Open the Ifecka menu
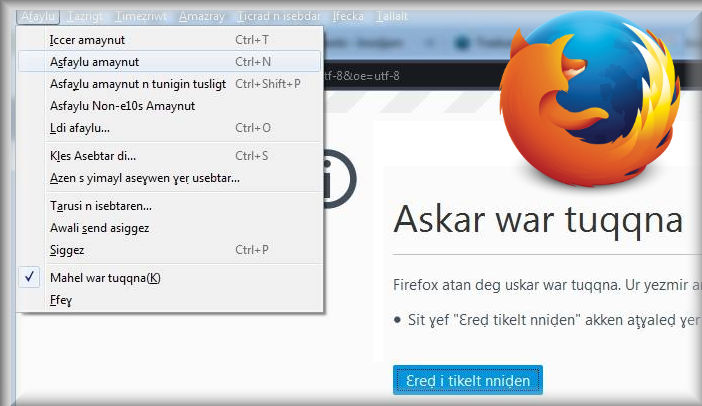The image size is (702, 406). [348, 17]
